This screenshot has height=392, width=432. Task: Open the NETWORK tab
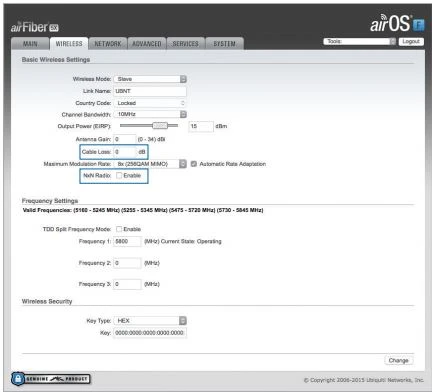(x=108, y=44)
